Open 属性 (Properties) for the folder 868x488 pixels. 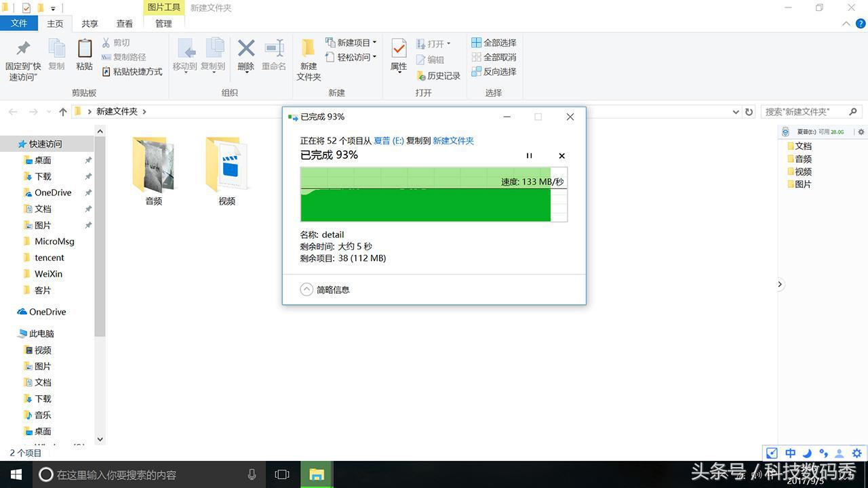398,58
